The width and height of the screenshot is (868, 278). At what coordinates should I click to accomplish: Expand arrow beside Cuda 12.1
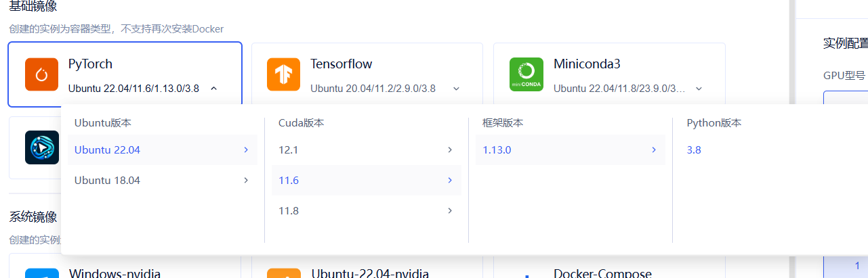tap(450, 149)
